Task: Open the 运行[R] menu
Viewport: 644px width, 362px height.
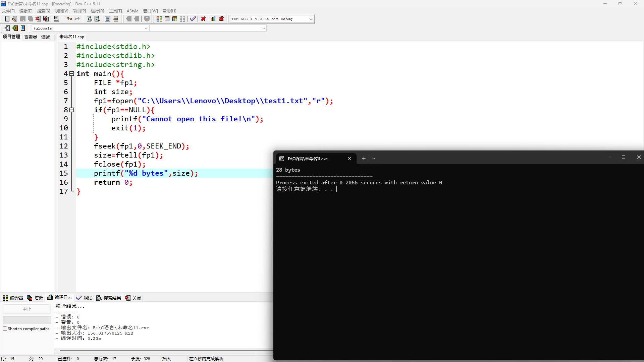Action: click(97, 11)
